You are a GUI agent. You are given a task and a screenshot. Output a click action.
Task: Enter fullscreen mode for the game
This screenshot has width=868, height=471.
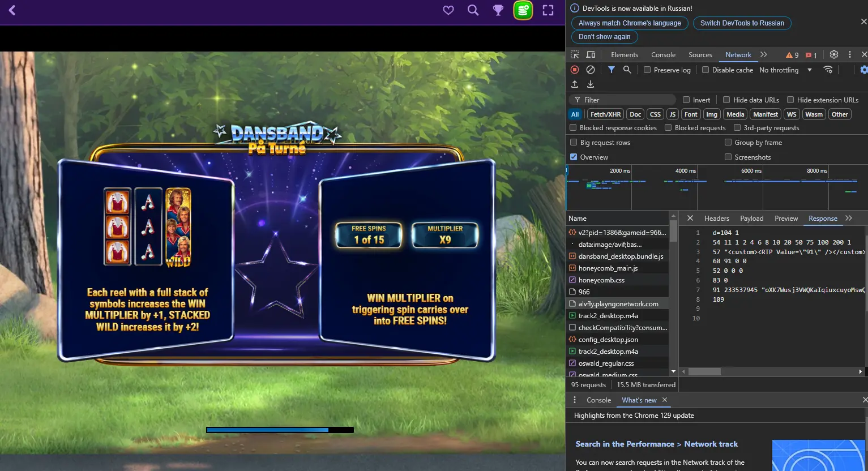pyautogui.click(x=548, y=10)
